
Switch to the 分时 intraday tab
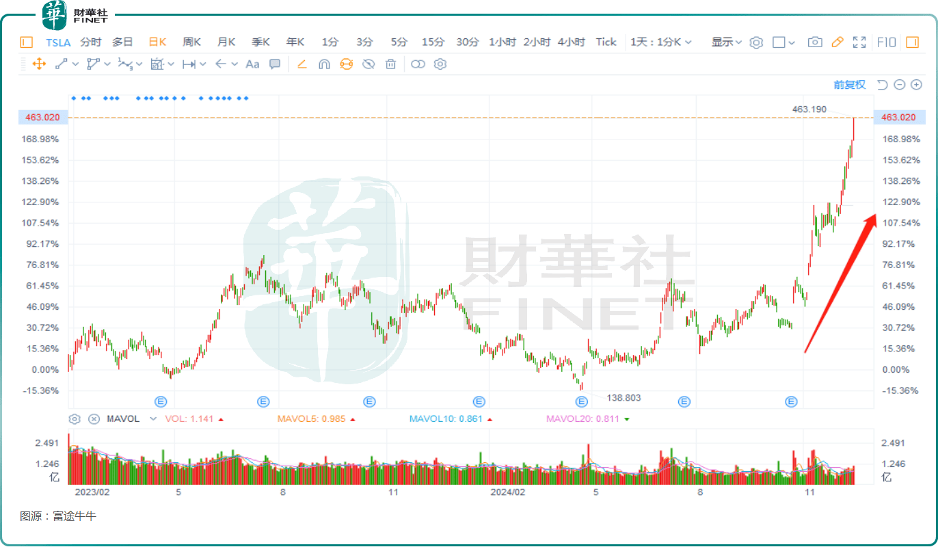[91, 42]
